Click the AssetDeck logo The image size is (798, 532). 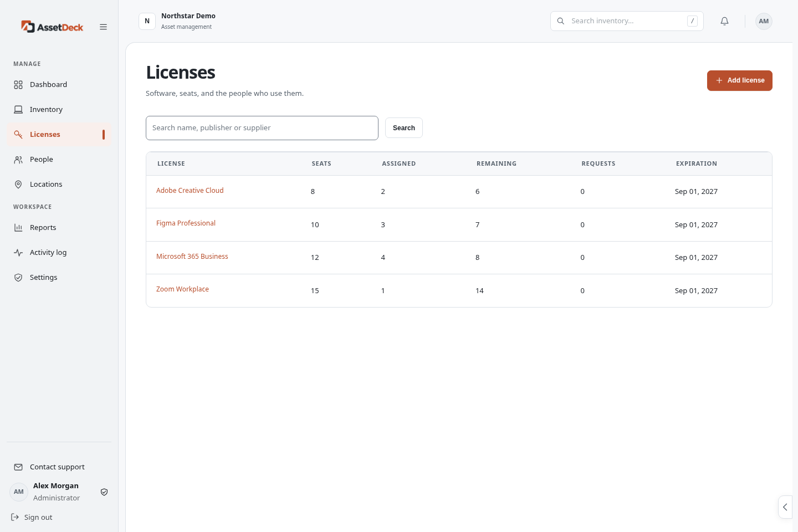tap(52, 27)
